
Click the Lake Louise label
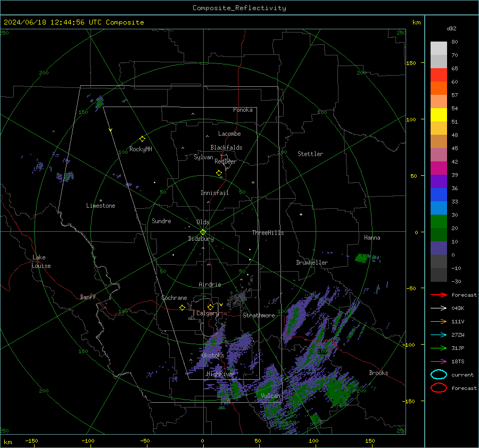coord(41,262)
